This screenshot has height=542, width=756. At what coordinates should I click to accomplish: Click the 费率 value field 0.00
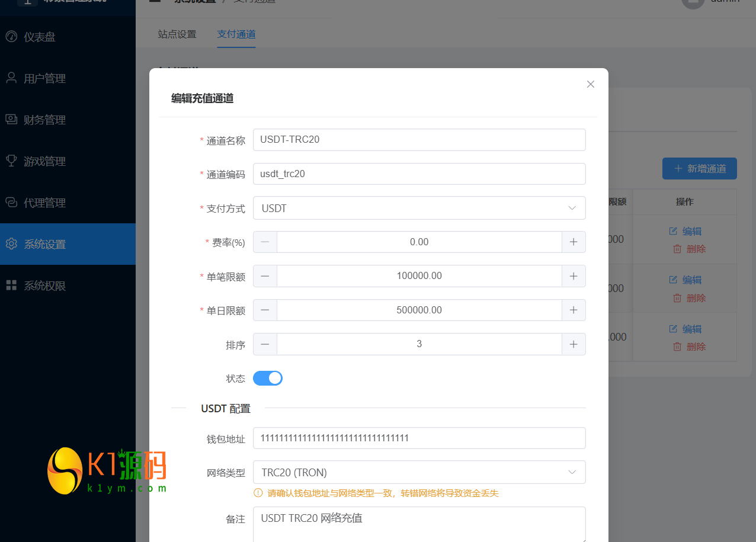coord(419,242)
